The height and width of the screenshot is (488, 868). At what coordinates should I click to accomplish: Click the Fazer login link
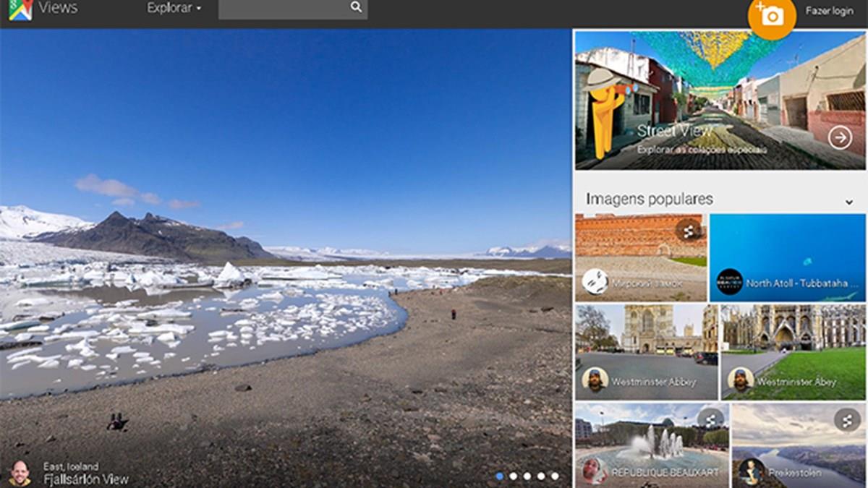829,11
